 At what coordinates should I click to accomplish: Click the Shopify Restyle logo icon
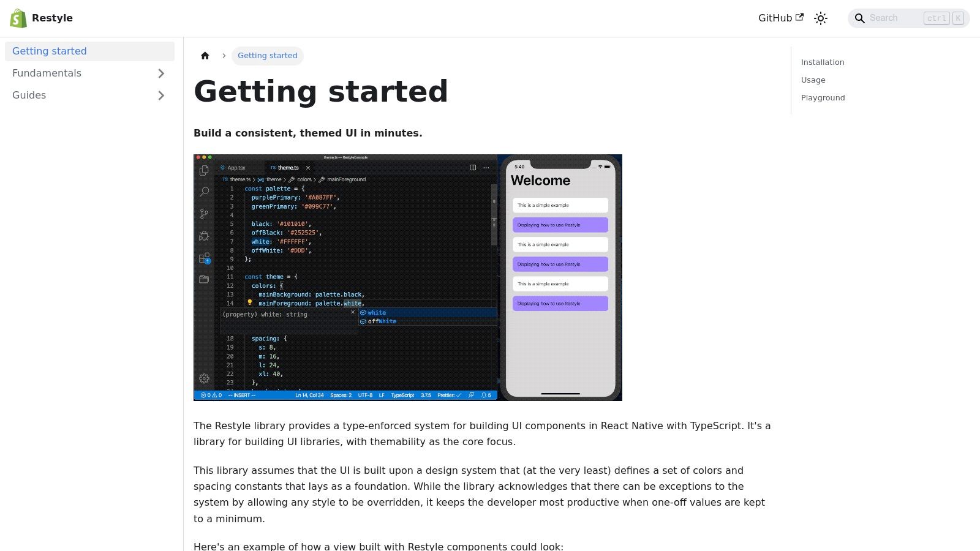18,18
